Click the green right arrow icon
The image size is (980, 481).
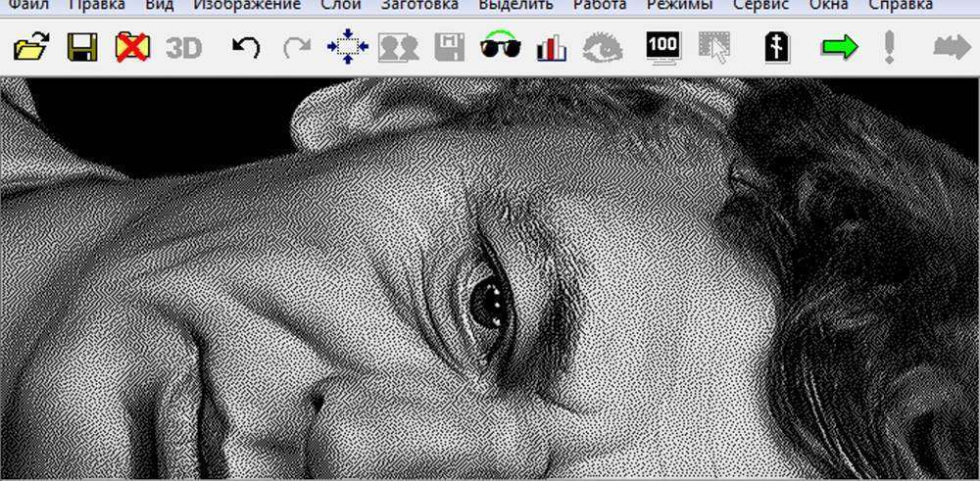(840, 47)
